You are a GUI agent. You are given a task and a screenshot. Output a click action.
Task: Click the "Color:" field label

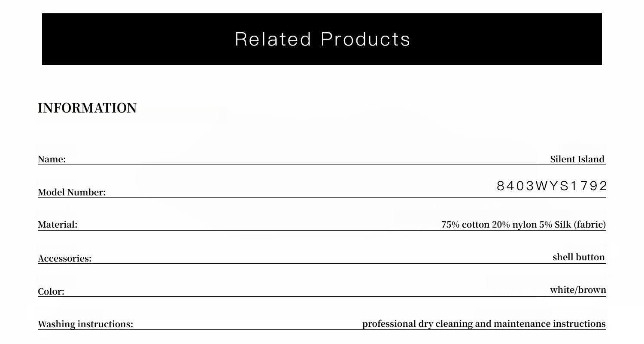(x=51, y=292)
